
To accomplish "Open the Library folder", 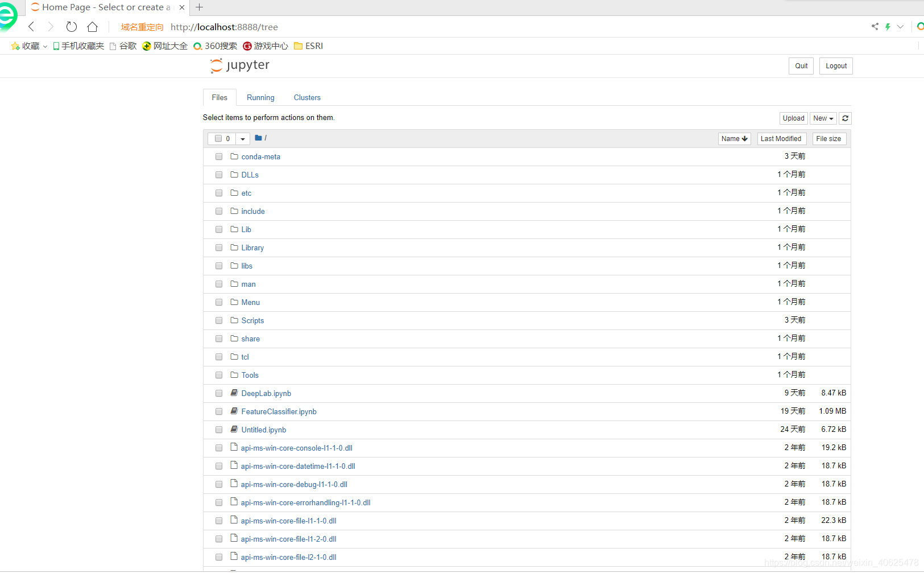I will (x=252, y=248).
